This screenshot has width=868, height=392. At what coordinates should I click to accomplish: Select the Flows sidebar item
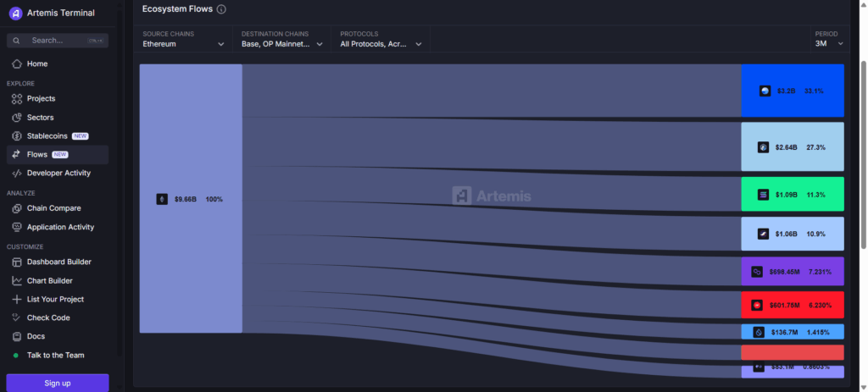(x=58, y=154)
